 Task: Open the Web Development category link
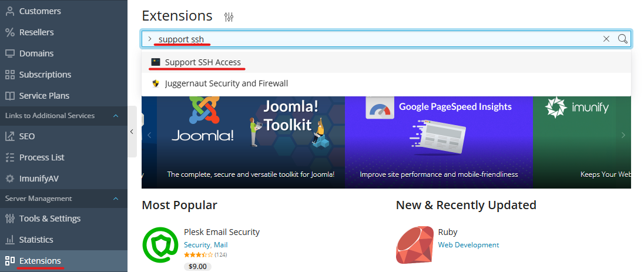coord(469,245)
